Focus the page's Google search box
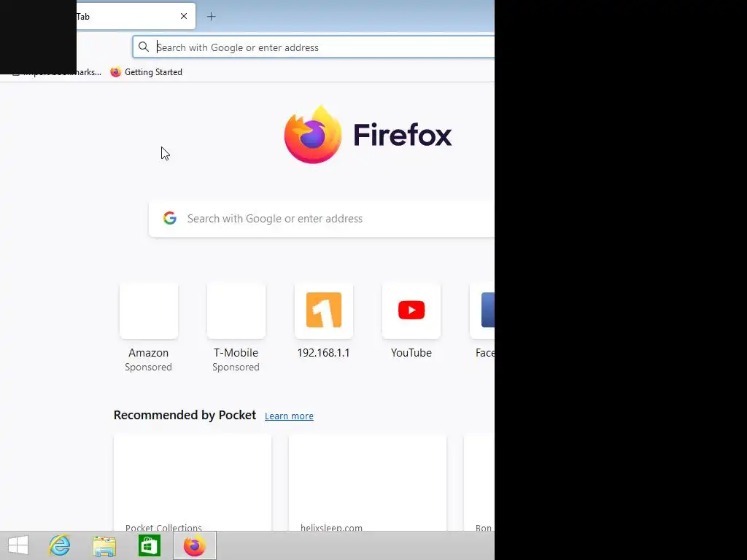The width and height of the screenshot is (747, 560). (322, 219)
